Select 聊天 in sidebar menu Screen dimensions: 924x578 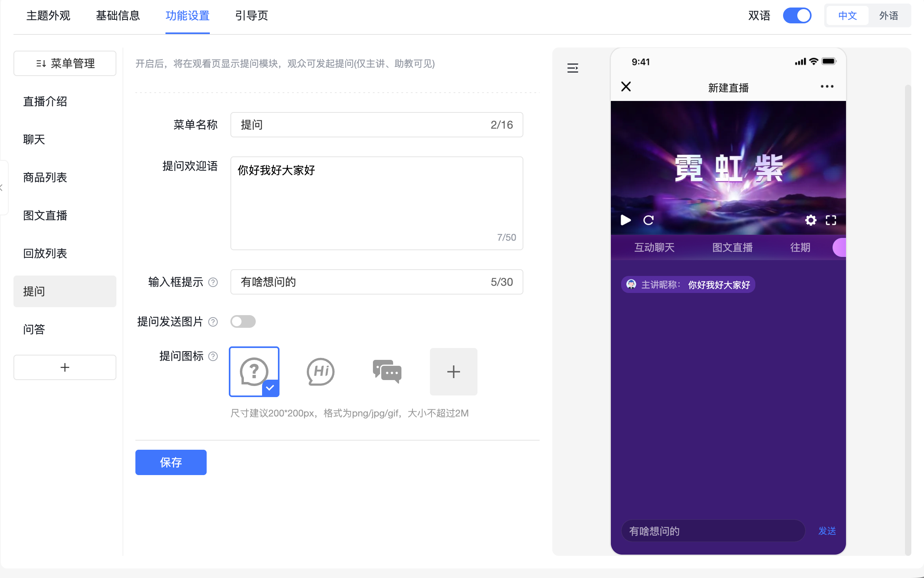click(65, 139)
